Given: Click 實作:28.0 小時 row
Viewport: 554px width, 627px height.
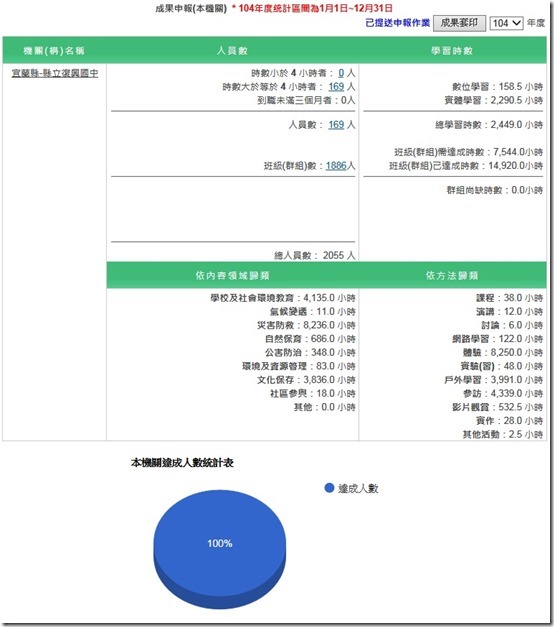Looking at the screenshot, I should pyautogui.click(x=509, y=421).
